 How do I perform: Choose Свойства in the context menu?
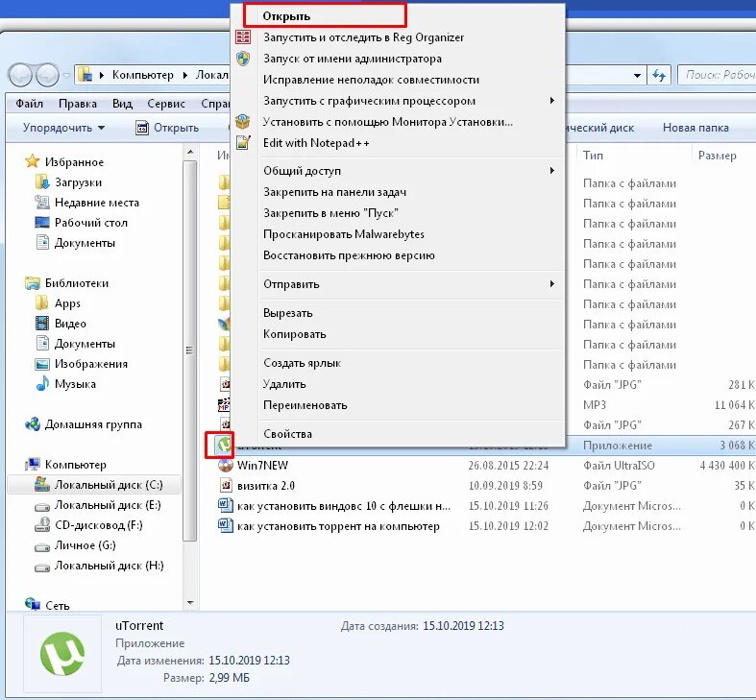pyautogui.click(x=287, y=433)
